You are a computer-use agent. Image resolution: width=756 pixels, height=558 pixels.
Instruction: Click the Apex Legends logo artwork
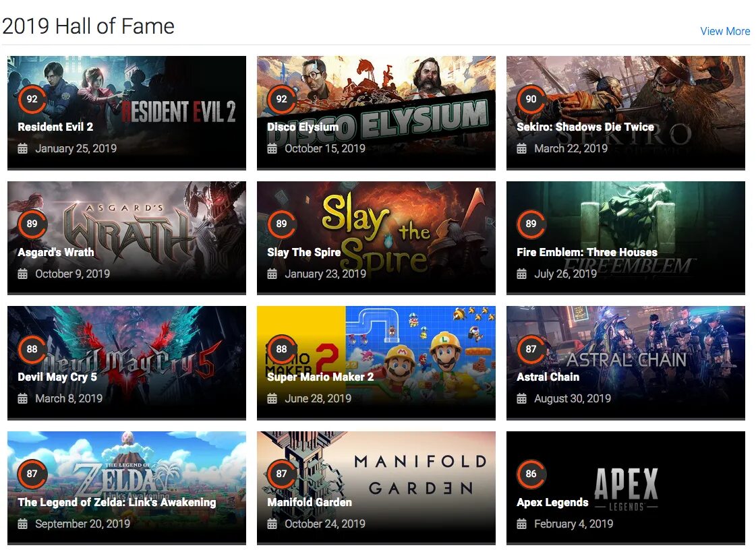[626, 489]
